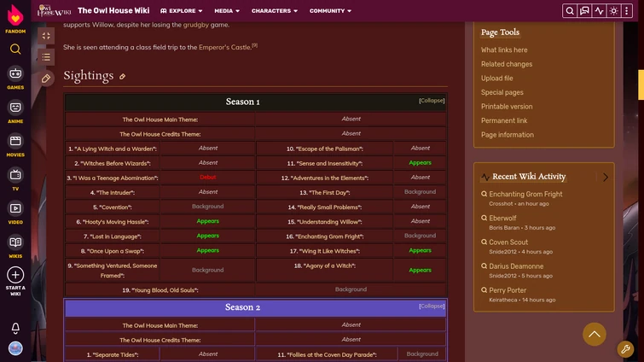Viewport: 644px width, 362px height.
Task: Open episode "A Lying Witch and a Warden"
Action: 115,149
